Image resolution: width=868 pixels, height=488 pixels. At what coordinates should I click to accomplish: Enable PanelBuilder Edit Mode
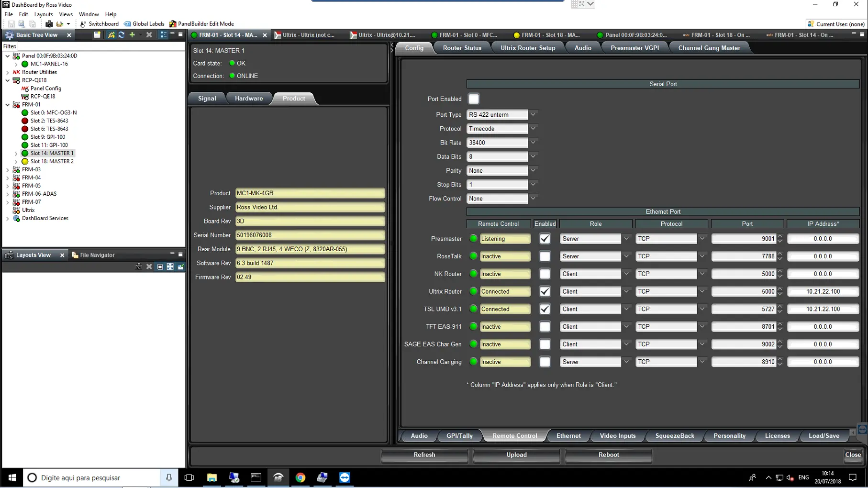coord(201,24)
